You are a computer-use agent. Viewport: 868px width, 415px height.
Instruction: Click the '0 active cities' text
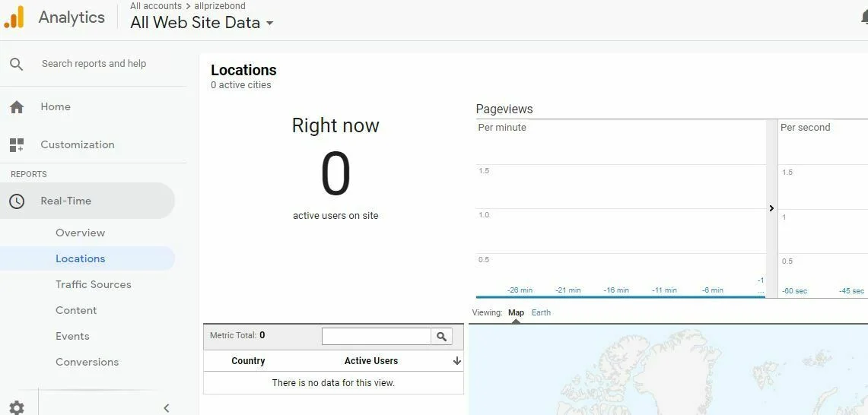coord(241,85)
